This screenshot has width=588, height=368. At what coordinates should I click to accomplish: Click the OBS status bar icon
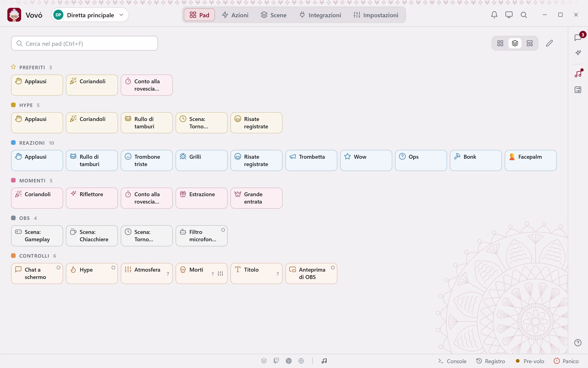289,361
